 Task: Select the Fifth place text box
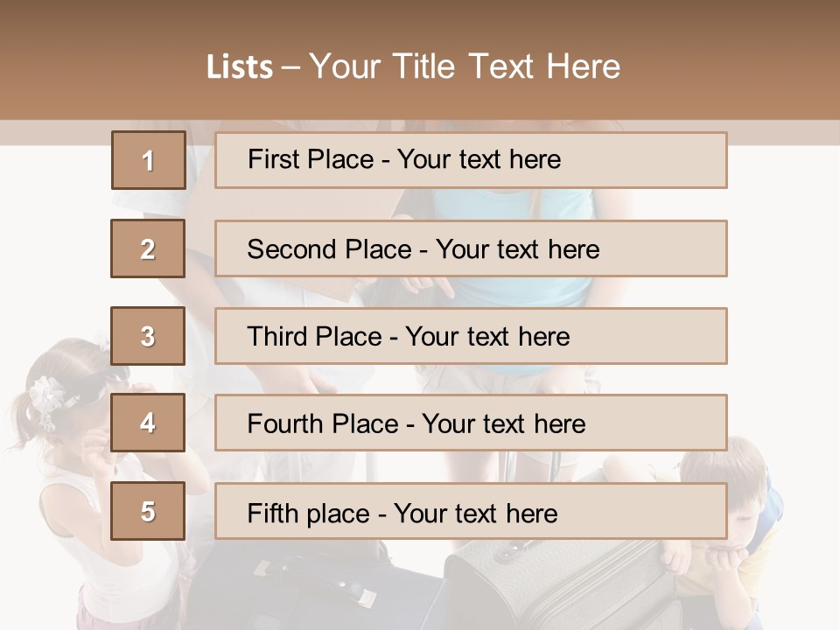(471, 511)
